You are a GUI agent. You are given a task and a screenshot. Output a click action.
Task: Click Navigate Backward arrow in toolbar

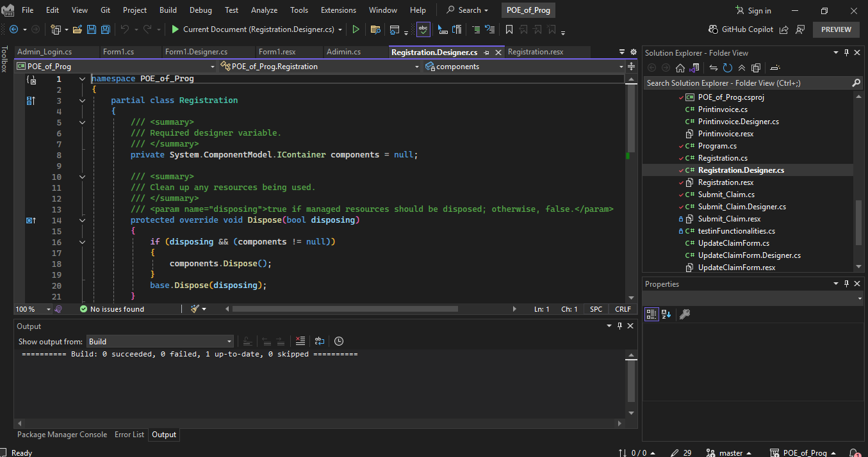coord(13,29)
